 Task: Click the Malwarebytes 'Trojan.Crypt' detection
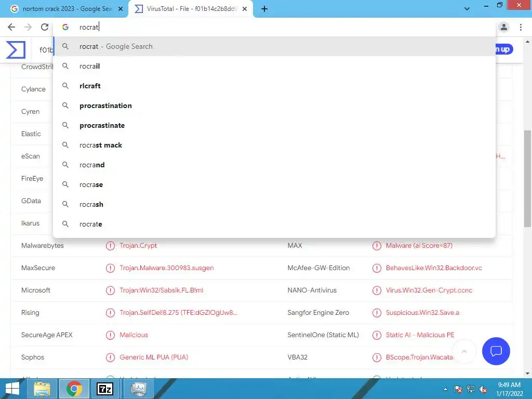tap(138, 246)
